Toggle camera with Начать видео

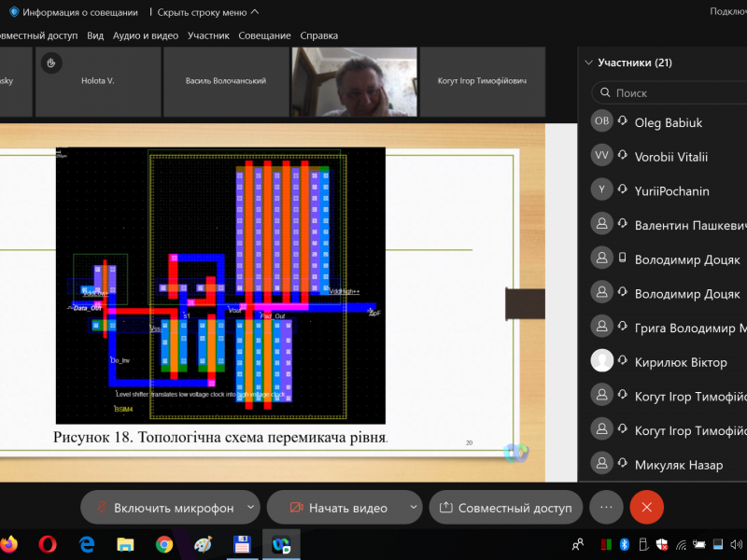coord(337,508)
